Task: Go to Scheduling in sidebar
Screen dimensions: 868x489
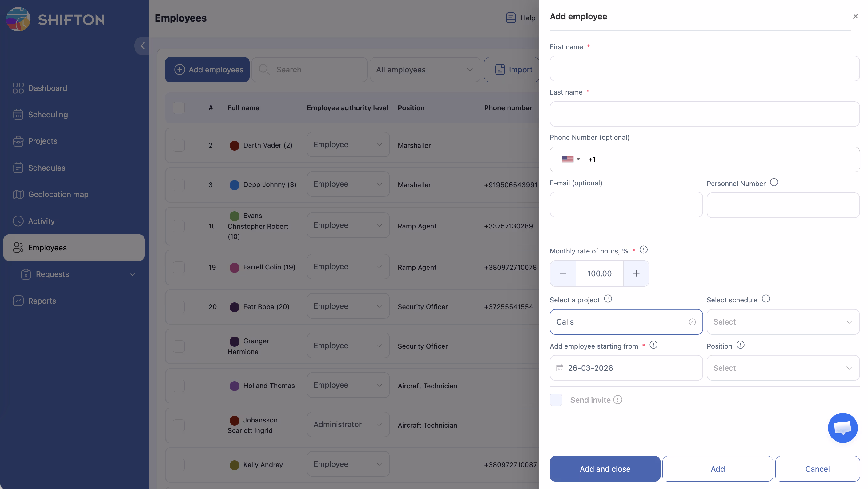Action: [48, 115]
